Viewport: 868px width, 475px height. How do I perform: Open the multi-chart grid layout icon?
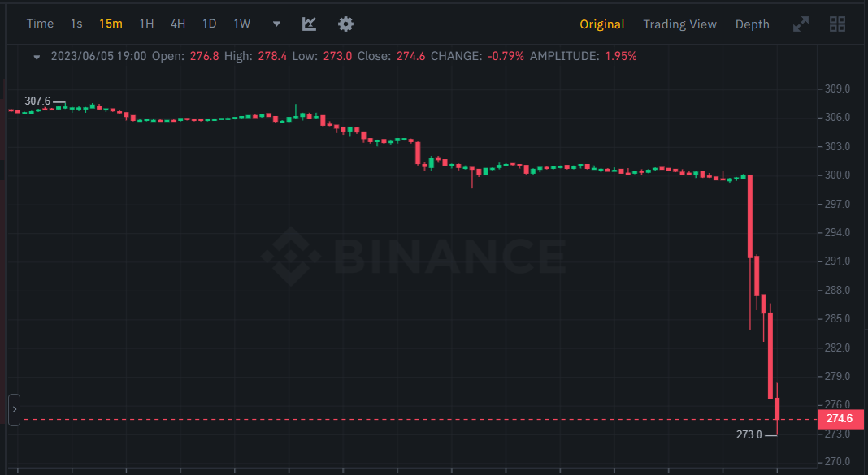[838, 24]
